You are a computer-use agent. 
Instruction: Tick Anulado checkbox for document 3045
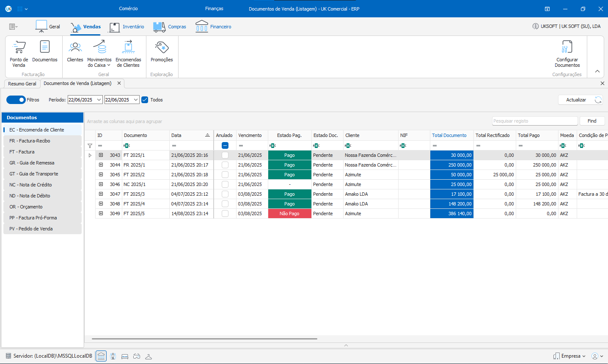pyautogui.click(x=225, y=175)
